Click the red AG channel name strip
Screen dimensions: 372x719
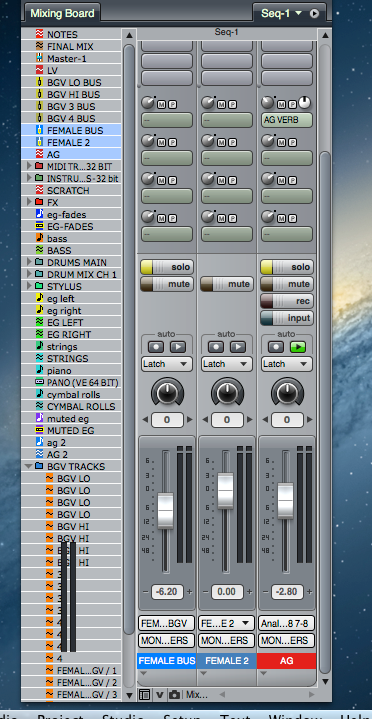click(287, 661)
